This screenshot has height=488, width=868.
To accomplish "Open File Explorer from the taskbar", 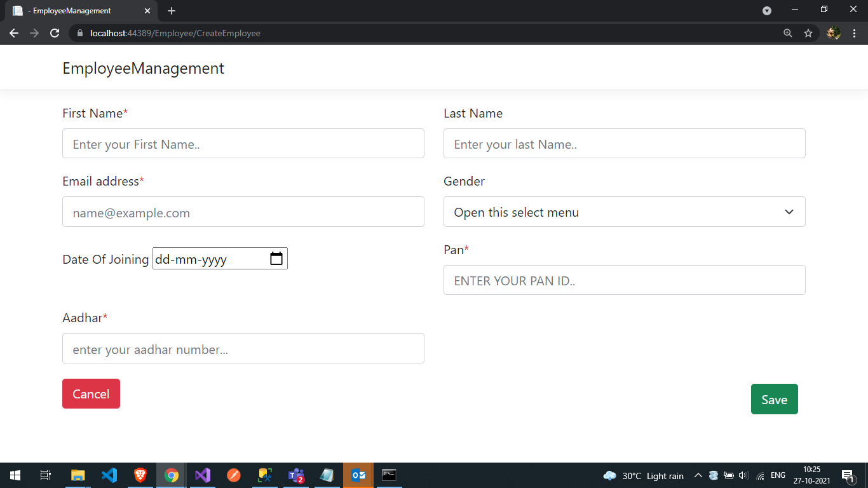I will (78, 475).
